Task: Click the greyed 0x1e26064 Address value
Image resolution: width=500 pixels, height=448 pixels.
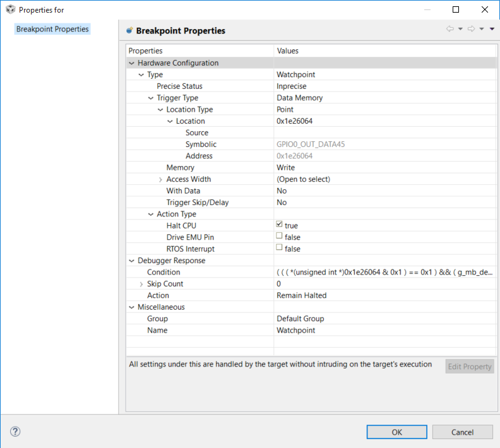Action: coord(294,156)
